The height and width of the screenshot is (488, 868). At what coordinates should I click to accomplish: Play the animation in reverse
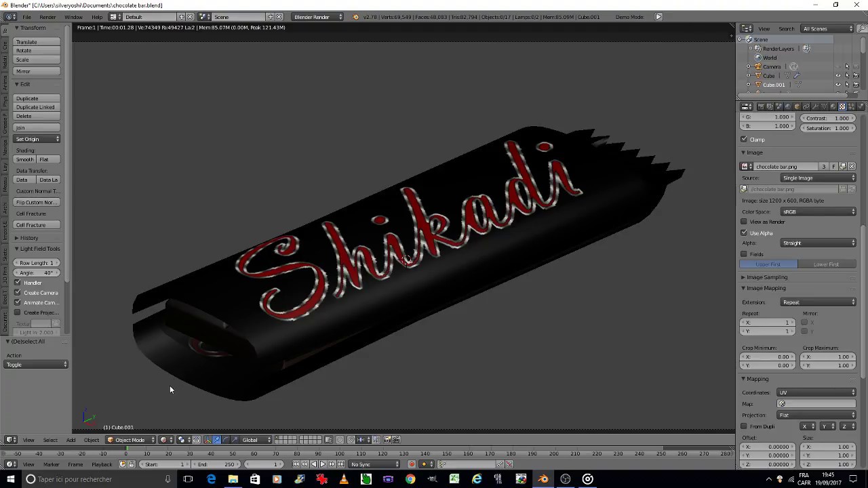pyautogui.click(x=313, y=464)
